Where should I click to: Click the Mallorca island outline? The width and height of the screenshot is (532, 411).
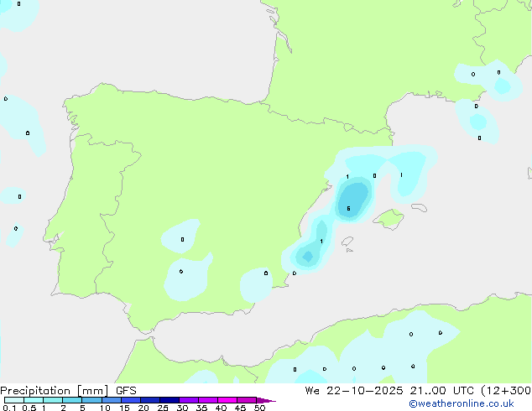pos(389,219)
